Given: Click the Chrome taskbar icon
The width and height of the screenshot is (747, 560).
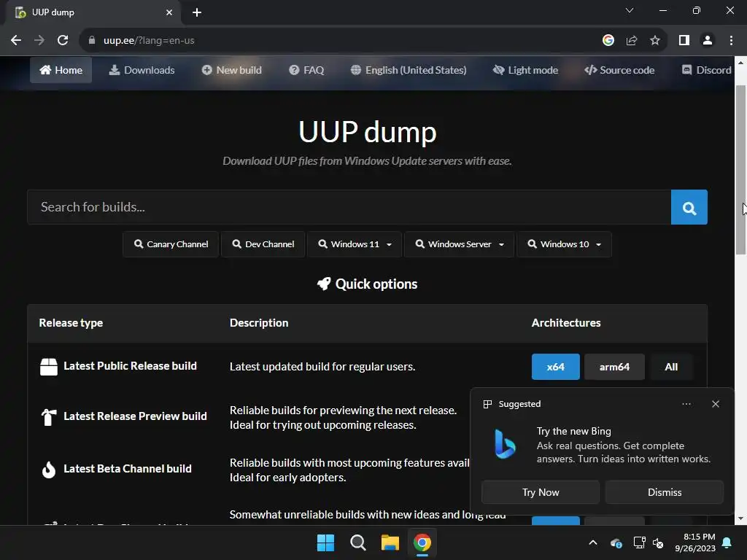Looking at the screenshot, I should [422, 542].
